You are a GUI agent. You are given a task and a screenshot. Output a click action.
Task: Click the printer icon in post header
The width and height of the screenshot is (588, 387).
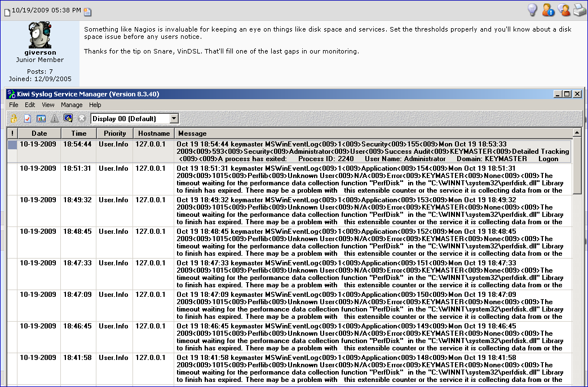point(580,10)
